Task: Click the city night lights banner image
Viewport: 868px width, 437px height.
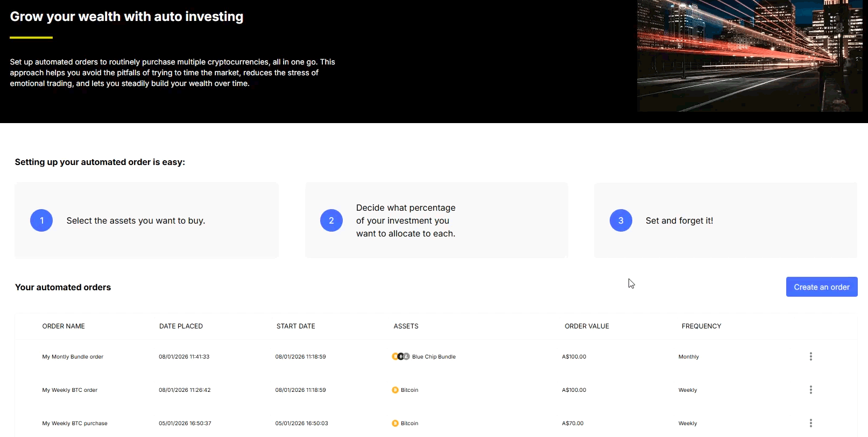Action: 750,56
